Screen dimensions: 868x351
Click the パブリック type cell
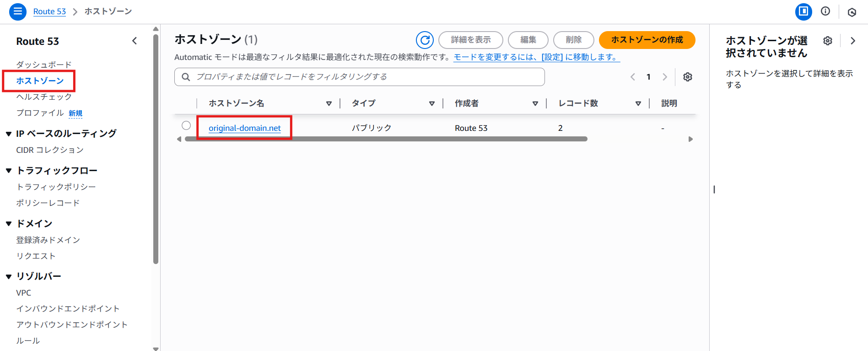[x=372, y=128]
